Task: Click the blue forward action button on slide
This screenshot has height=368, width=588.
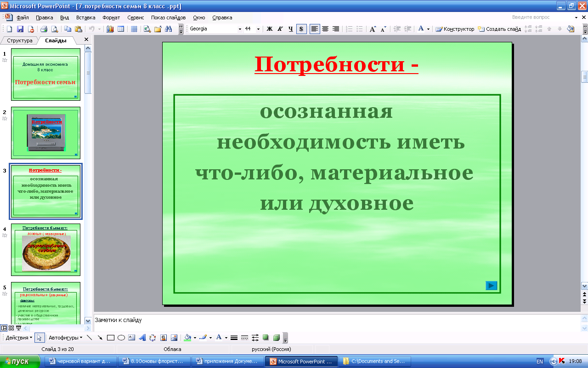Action: coord(492,286)
